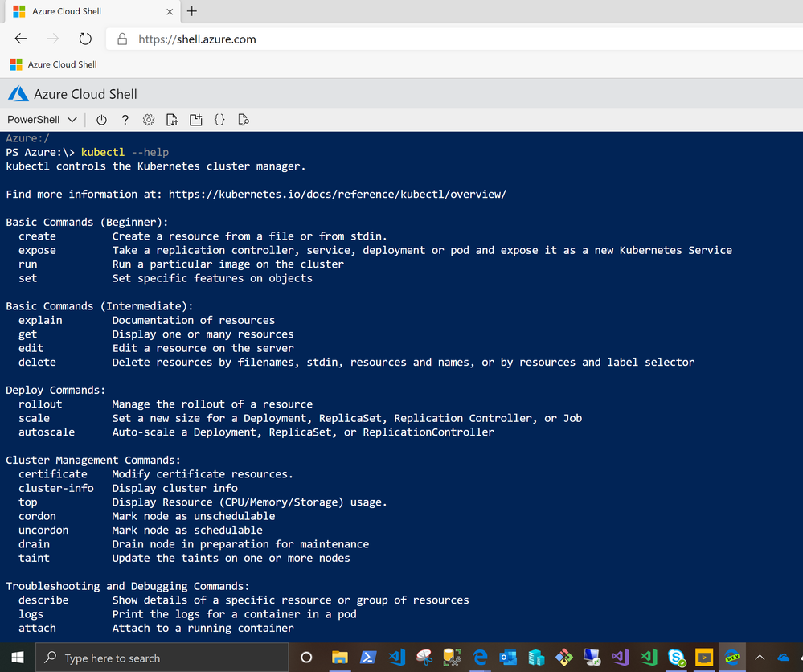Open the Windows Start menu

pyautogui.click(x=18, y=658)
